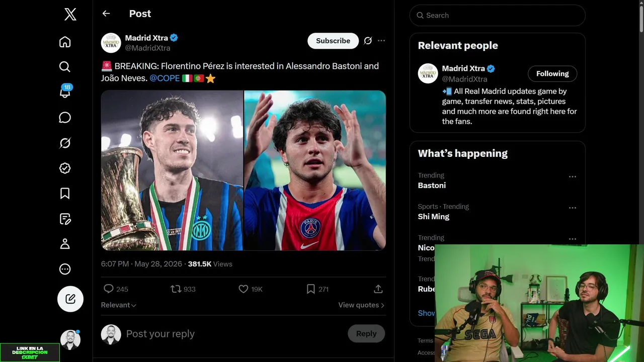Go to the Home icon in sidebar

(x=65, y=42)
